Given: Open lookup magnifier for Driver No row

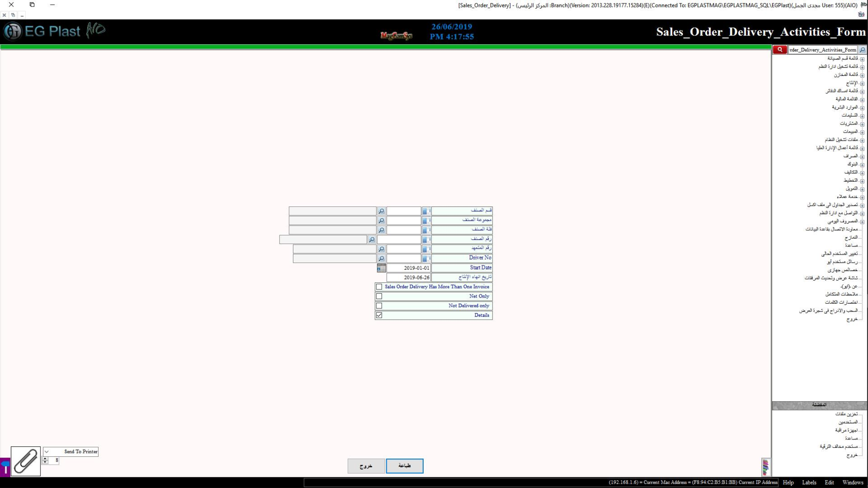Looking at the screenshot, I should [381, 259].
